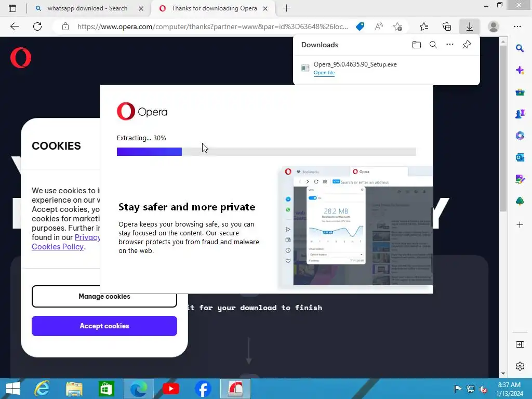Open Action Center flag tray icon
Viewport: 532px width, 399px height.
tap(458, 389)
